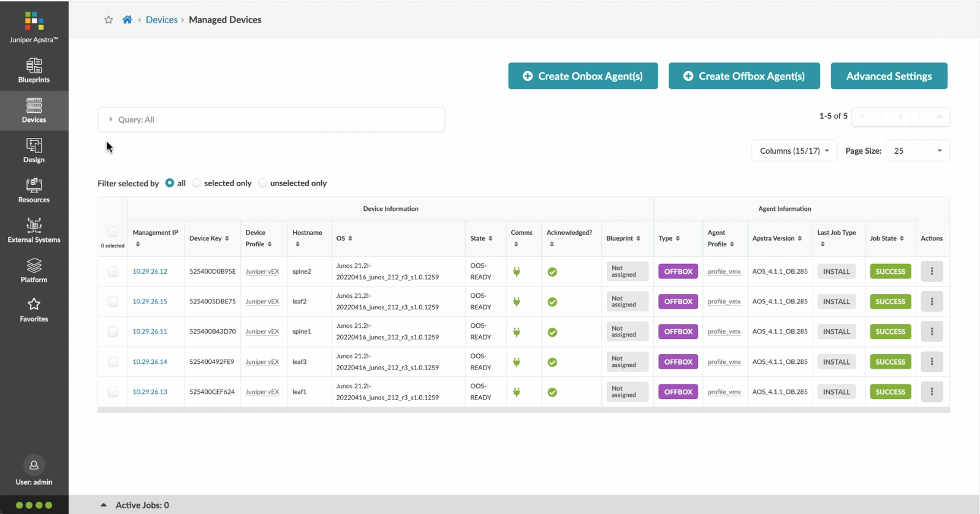Screen dimensions: 980x514
Task: Open Favorites in the sidebar
Action: 34,310
